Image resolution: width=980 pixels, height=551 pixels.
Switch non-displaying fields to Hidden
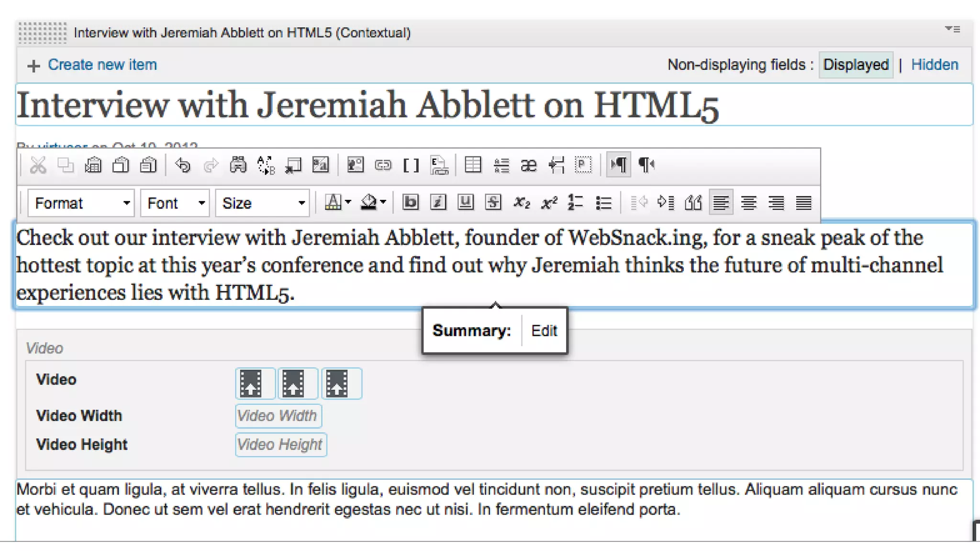coord(934,65)
